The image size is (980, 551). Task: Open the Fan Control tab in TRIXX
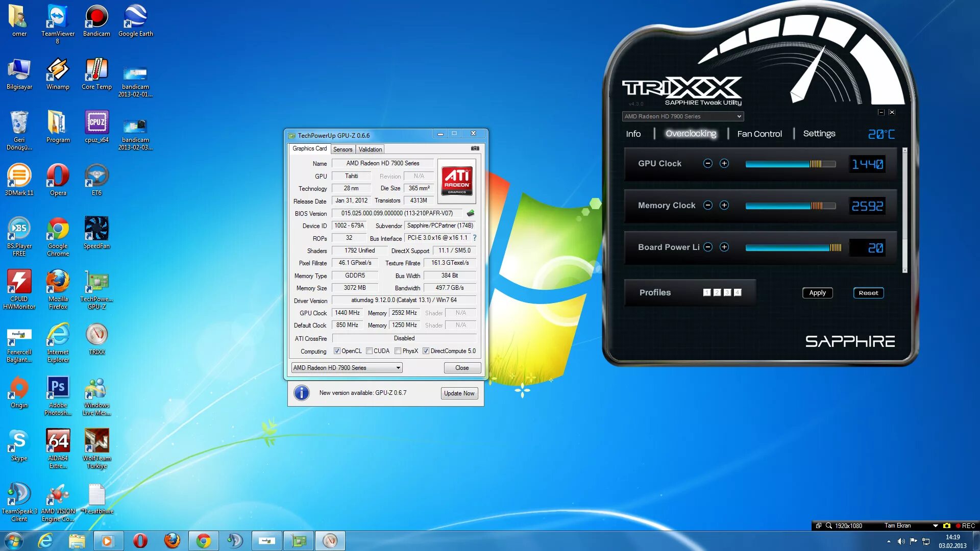tap(759, 134)
